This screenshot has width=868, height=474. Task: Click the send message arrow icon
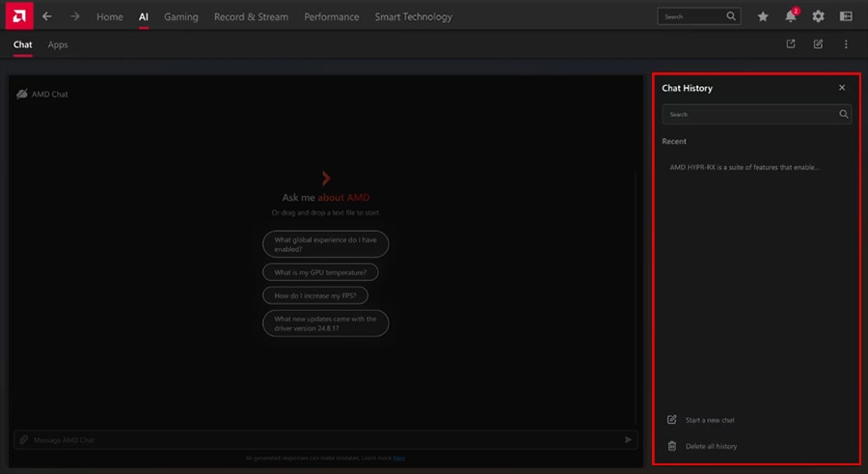click(628, 439)
